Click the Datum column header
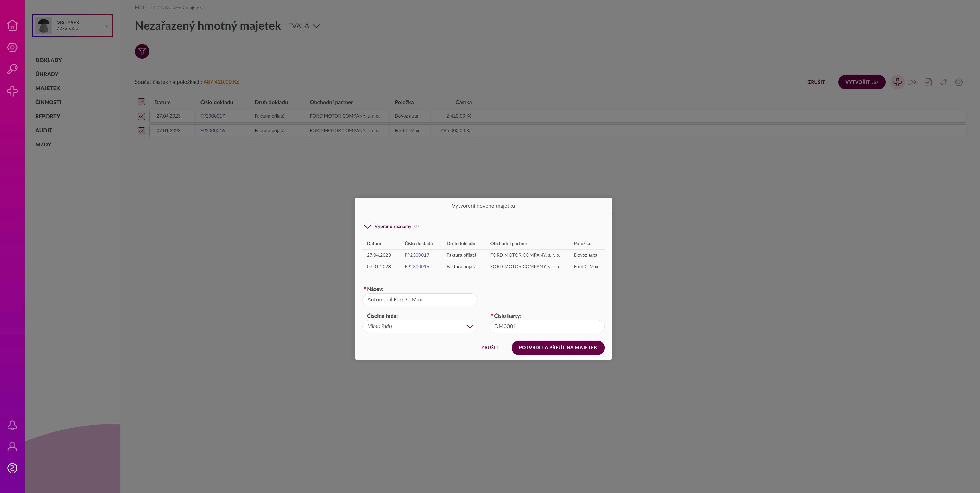Screen dimensions: 980x493 [162, 102]
